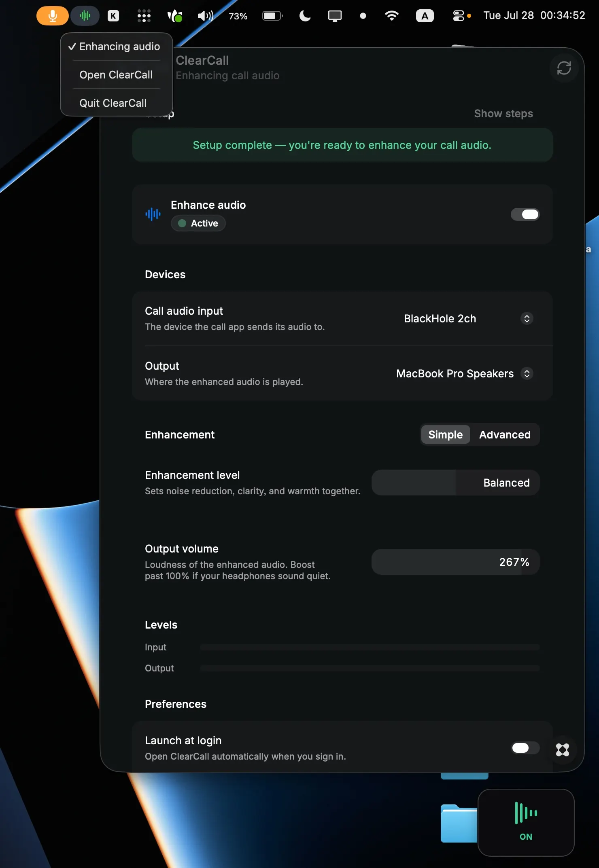Click the keyboard input source A icon
Viewport: 599px width, 868px height.
(x=425, y=16)
